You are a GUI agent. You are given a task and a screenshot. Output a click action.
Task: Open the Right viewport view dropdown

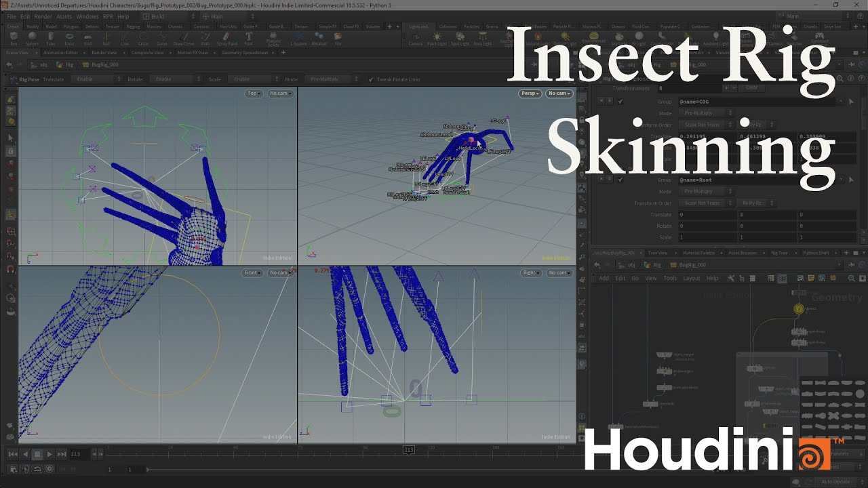530,272
